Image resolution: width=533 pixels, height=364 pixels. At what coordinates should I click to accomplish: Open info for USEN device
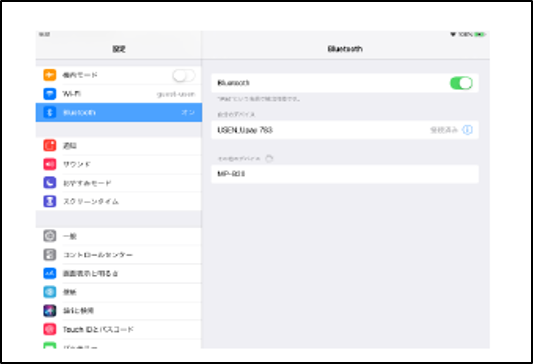click(467, 130)
